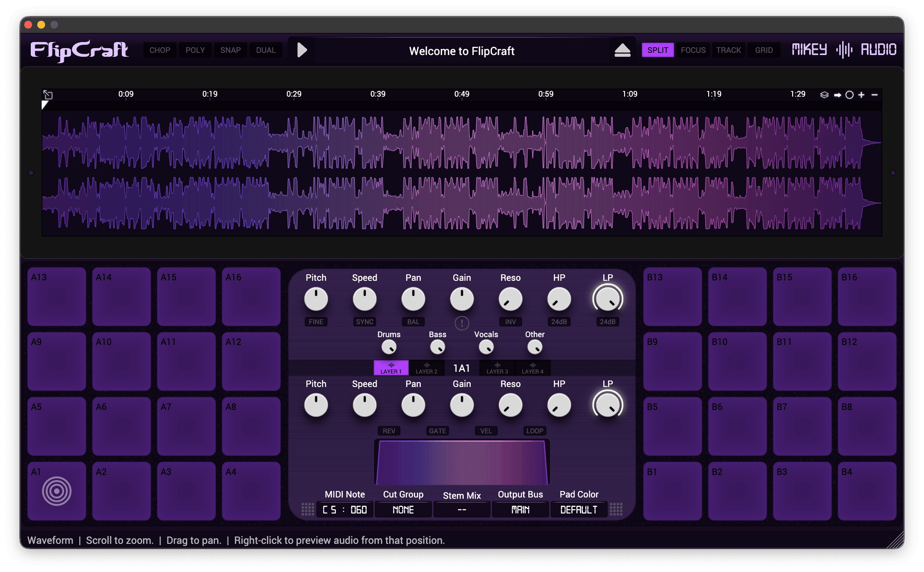Image resolution: width=924 pixels, height=572 pixels.
Task: Switch to the LAYER 2 tab
Action: pos(426,368)
